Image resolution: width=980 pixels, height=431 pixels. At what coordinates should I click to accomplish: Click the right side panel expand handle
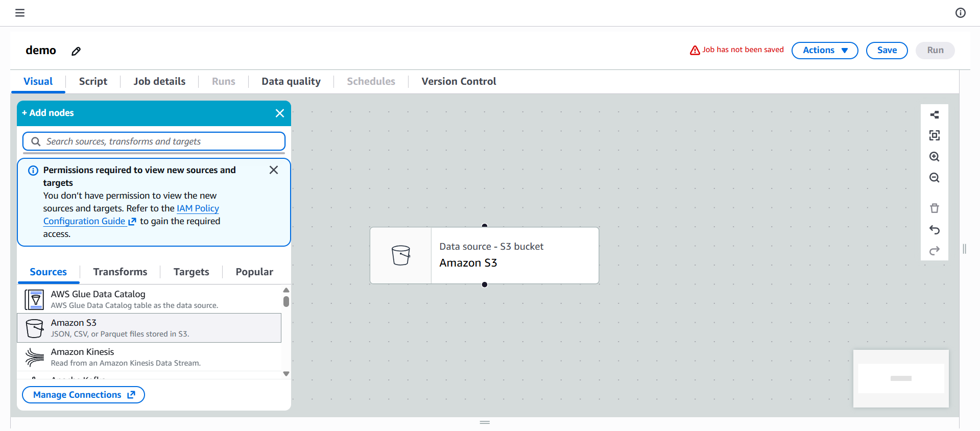[x=965, y=249]
